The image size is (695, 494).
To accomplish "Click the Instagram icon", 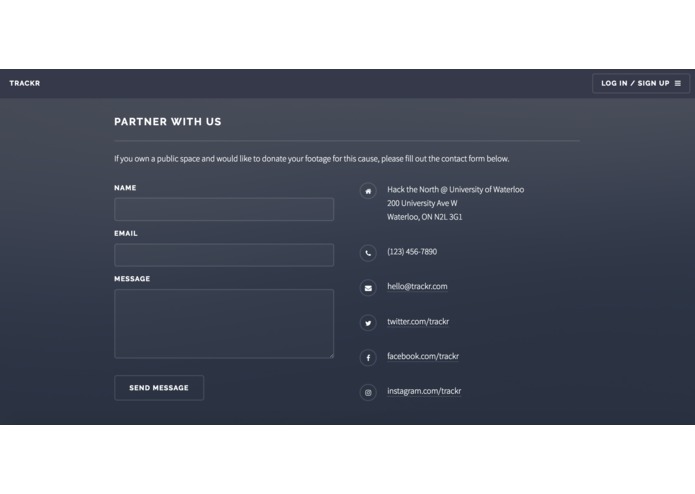I will pos(368,393).
